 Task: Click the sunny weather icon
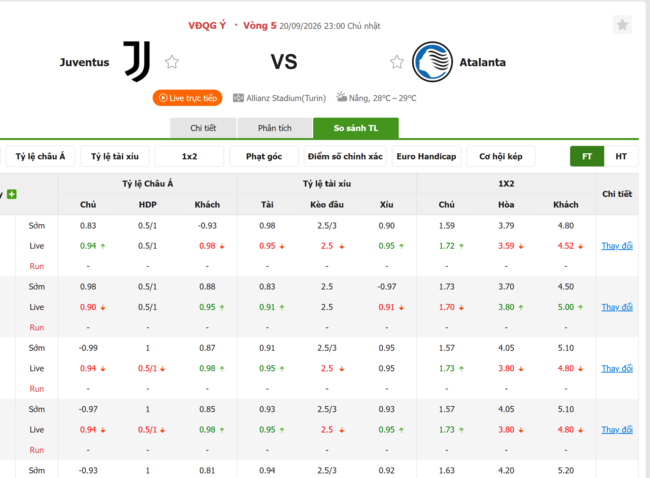pyautogui.click(x=341, y=97)
